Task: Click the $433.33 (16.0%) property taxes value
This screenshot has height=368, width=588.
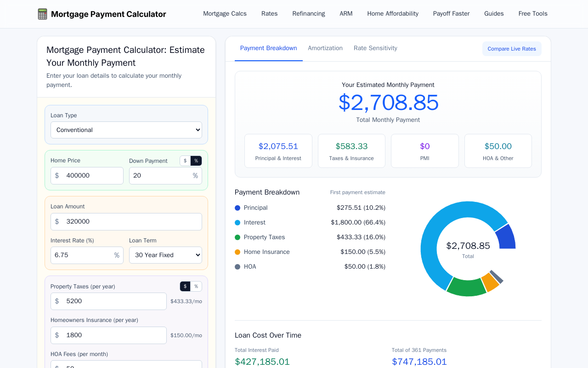Action: 361,237
